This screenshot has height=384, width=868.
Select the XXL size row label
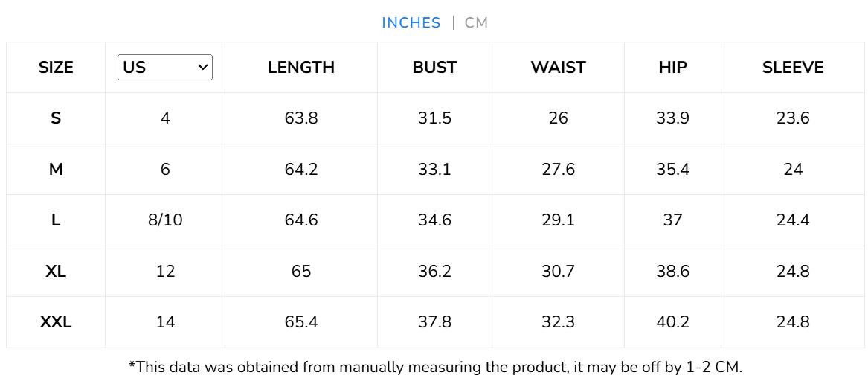(x=56, y=322)
